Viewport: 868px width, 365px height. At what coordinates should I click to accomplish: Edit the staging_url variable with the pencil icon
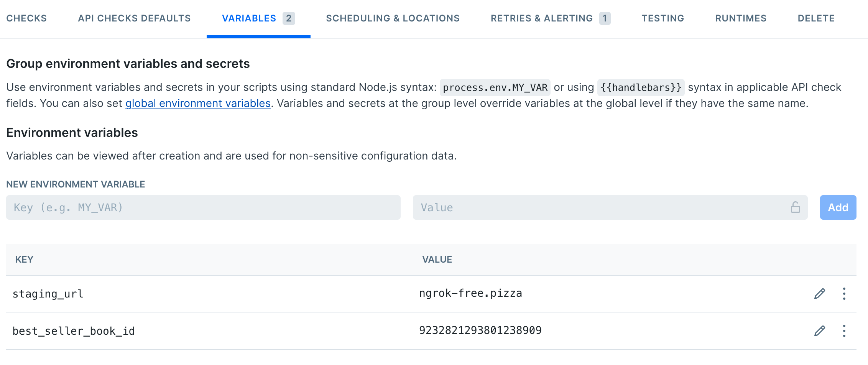(x=819, y=293)
